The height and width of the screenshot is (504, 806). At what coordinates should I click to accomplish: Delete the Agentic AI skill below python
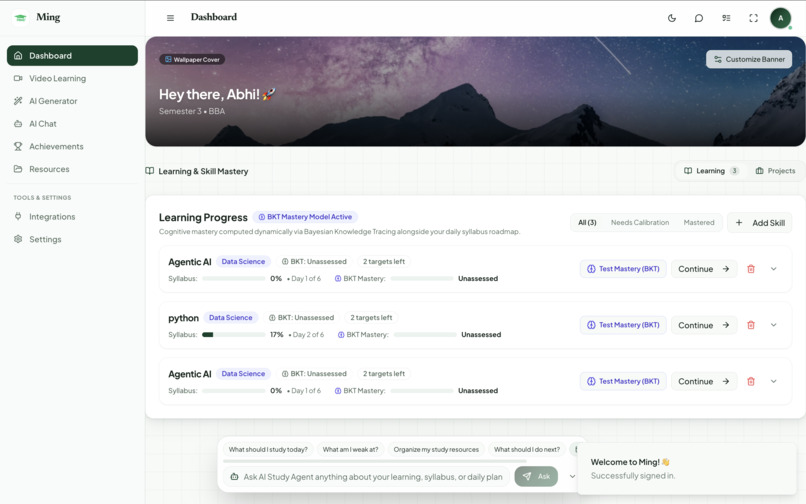tap(750, 381)
